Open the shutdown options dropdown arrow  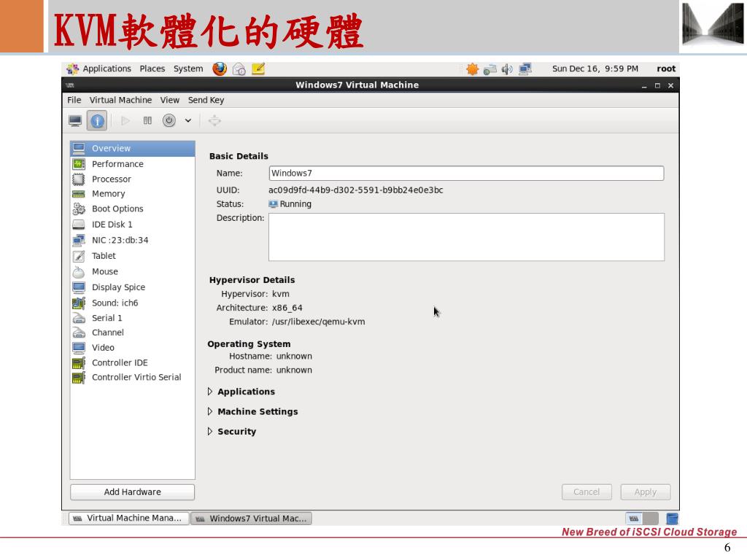[x=188, y=121]
